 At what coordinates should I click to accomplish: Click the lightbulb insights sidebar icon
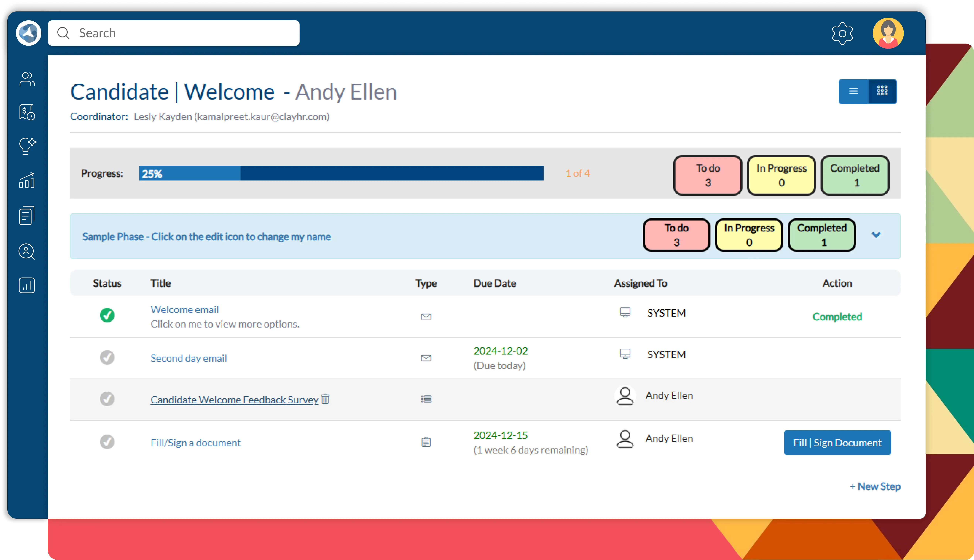(27, 146)
